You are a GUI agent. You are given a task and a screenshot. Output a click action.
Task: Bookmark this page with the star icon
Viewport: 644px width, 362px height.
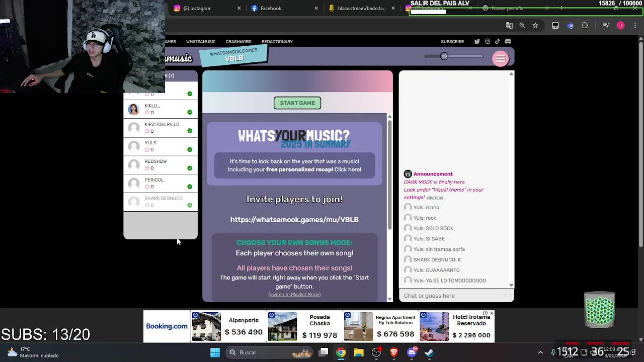535,25
